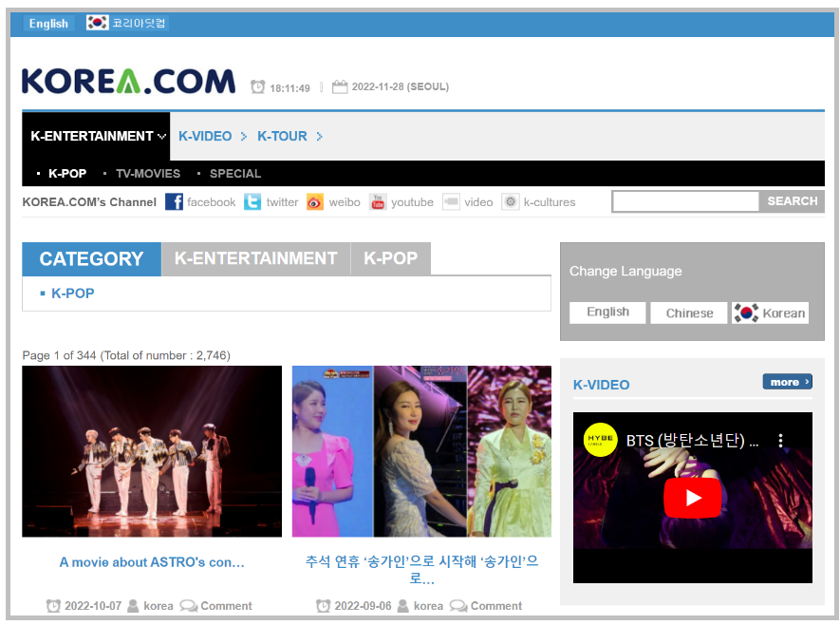Open the video channel icon
This screenshot has height=625, width=840.
(x=451, y=202)
